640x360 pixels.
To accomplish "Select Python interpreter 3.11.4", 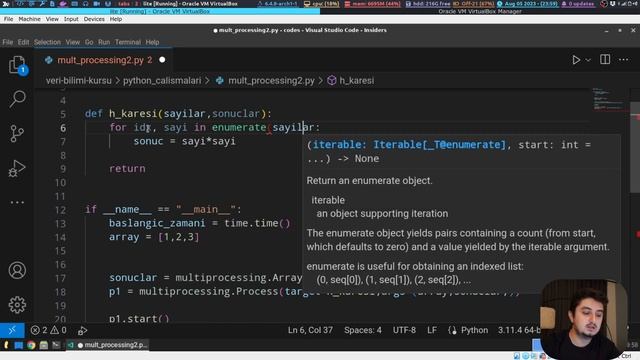I will click(x=518, y=330).
